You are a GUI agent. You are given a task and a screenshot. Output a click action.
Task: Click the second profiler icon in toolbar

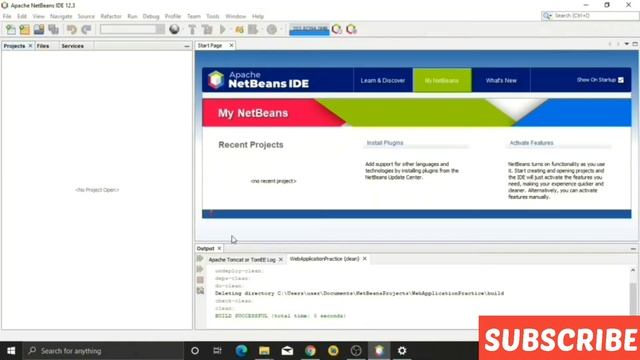click(x=351, y=29)
